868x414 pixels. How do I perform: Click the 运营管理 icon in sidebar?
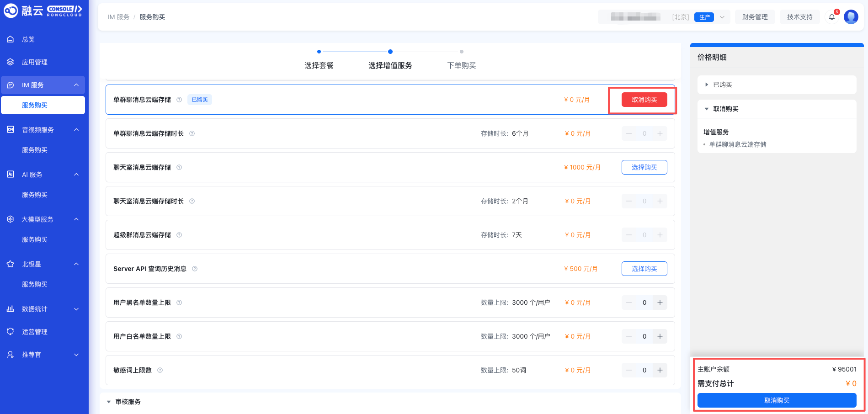(x=10, y=332)
